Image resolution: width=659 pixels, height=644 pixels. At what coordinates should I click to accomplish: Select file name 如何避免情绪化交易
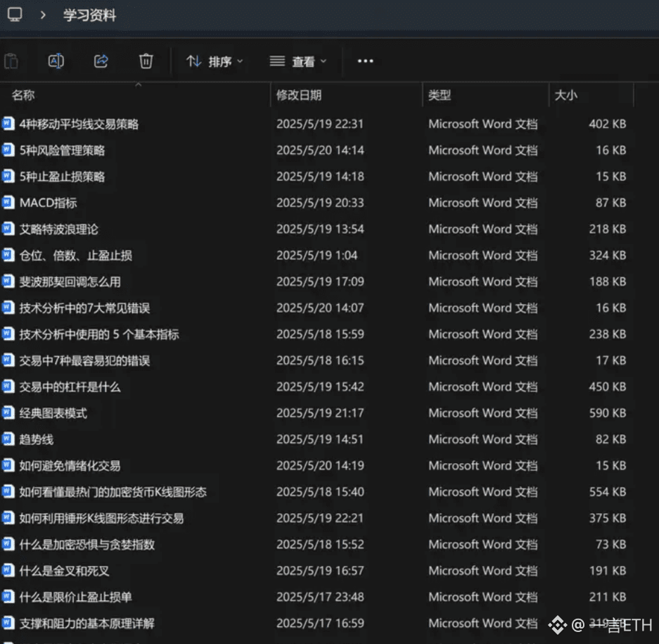click(x=70, y=466)
